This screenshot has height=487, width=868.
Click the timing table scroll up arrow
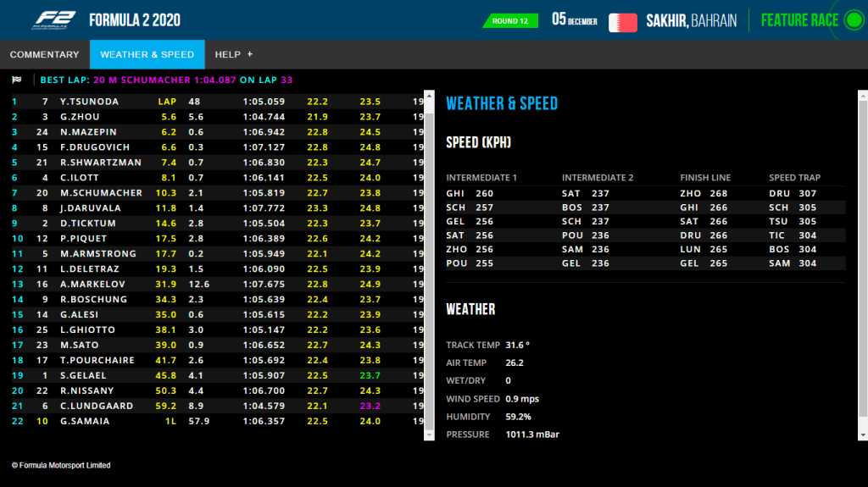click(429, 96)
